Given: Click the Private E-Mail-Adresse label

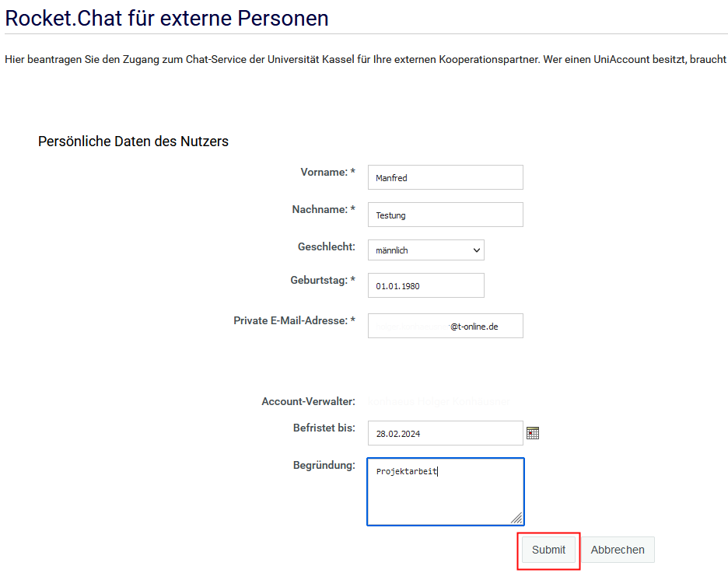Looking at the screenshot, I should tap(294, 320).
